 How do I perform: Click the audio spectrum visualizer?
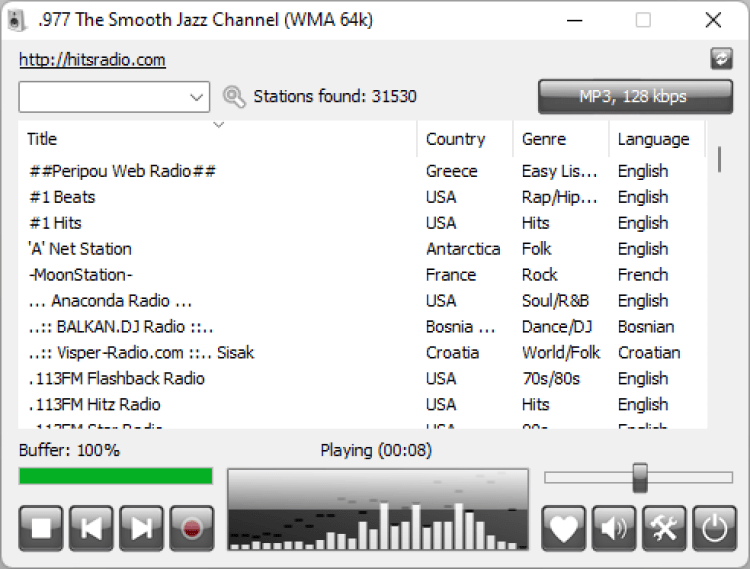(378, 510)
